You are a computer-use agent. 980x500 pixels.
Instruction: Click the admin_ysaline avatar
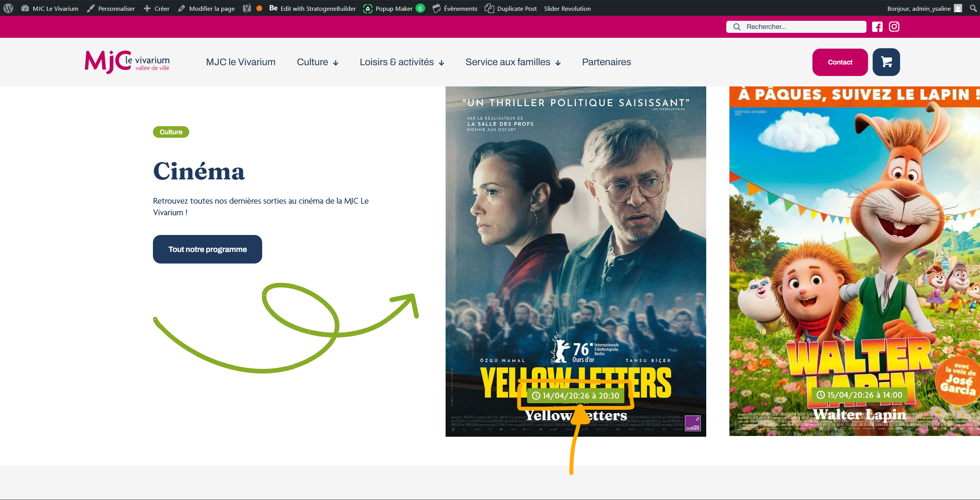pos(958,8)
